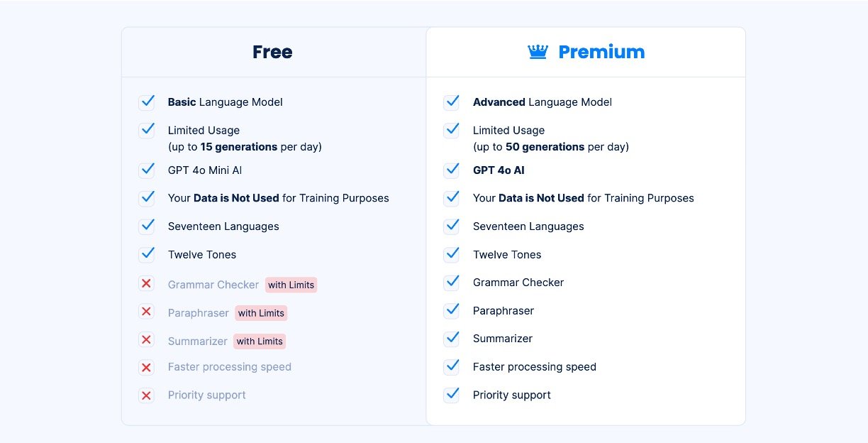Screen dimensions: 868x443
Task: Toggle the GPT 4o Mini AI checkbox
Action: click(x=147, y=170)
